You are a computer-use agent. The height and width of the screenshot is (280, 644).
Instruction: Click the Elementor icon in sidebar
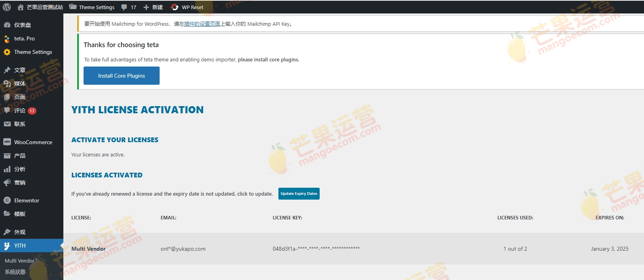pos(7,200)
